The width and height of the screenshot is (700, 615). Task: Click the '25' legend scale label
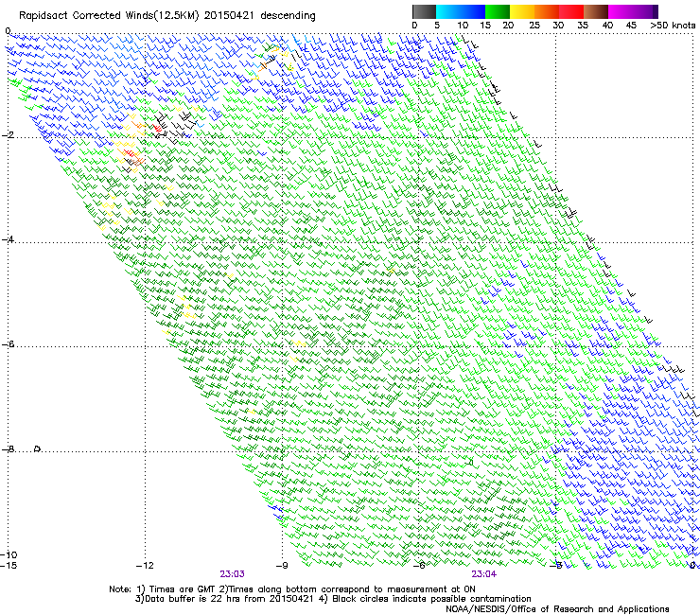(x=534, y=26)
